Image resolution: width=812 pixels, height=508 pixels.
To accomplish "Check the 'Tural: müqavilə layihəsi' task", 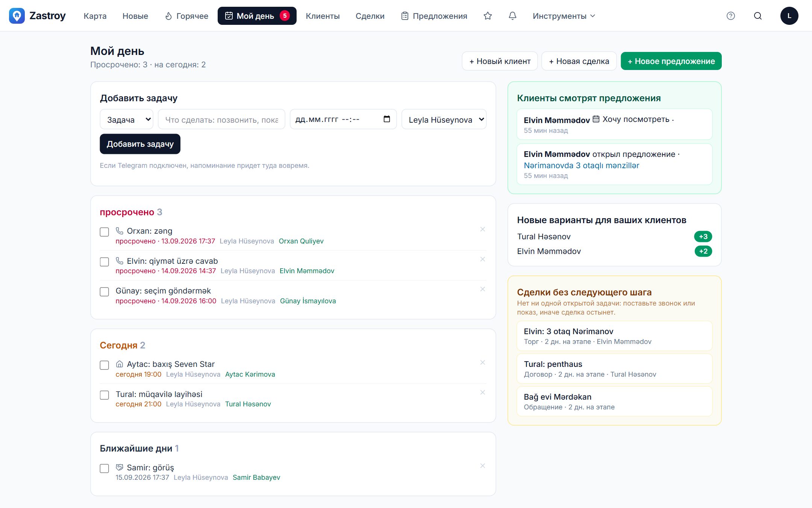I will click(x=105, y=395).
